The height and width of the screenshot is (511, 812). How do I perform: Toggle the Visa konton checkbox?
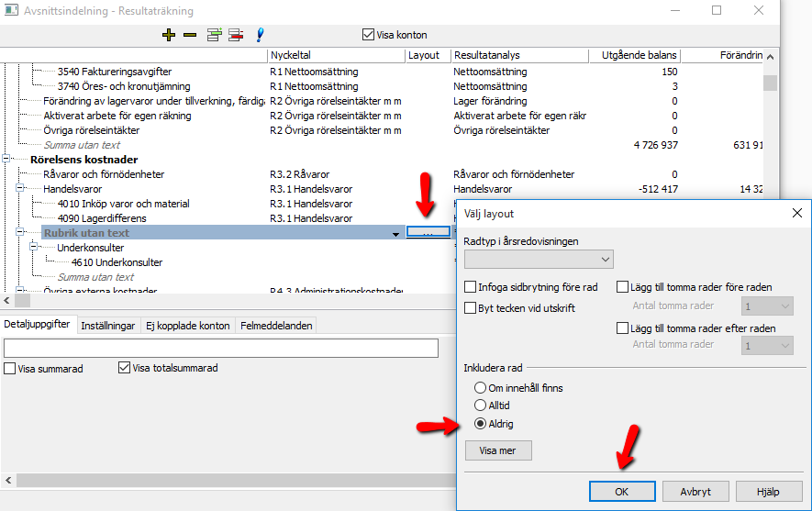tap(368, 35)
